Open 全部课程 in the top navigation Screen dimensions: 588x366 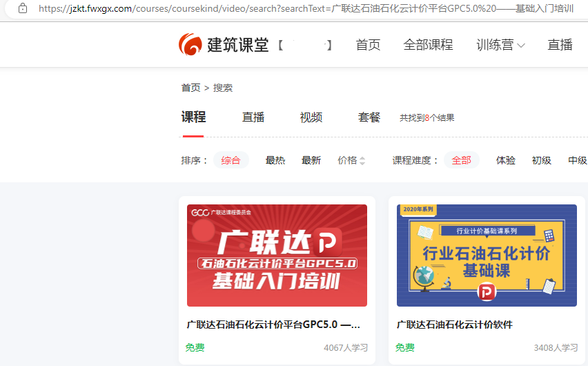coord(428,45)
